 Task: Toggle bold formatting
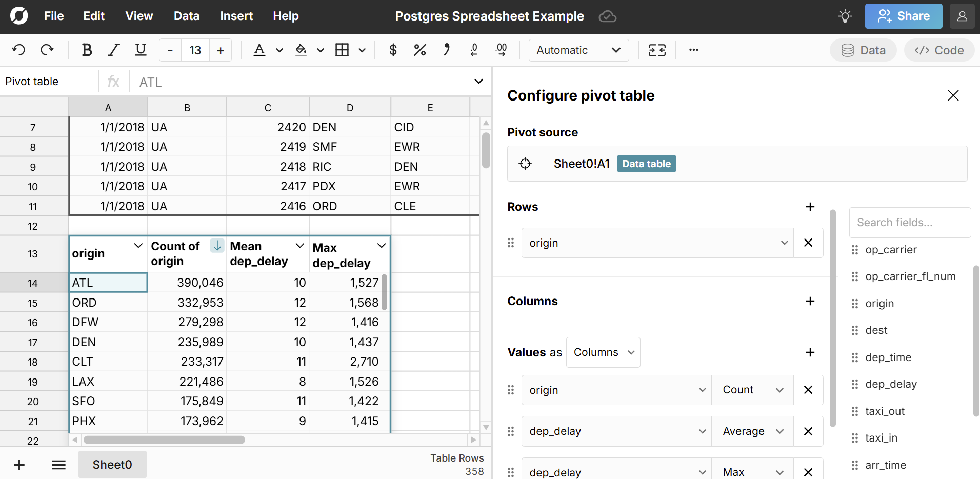pyautogui.click(x=87, y=50)
